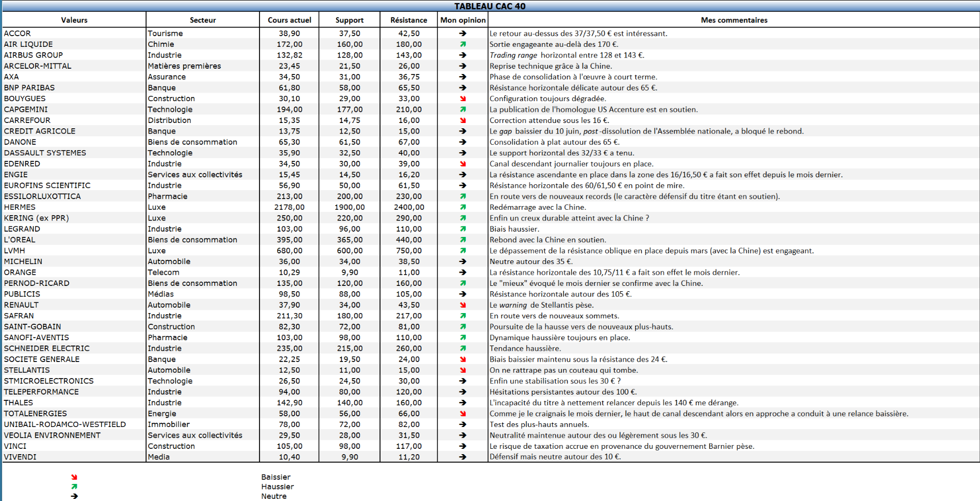Click the 211,30 price cell for SAFRAN

[289, 316]
